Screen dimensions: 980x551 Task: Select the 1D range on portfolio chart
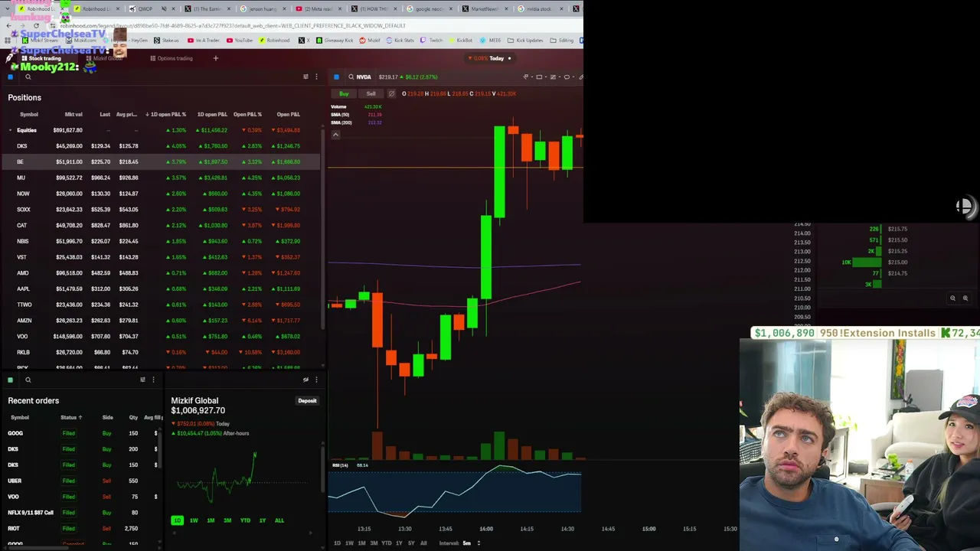tap(177, 520)
